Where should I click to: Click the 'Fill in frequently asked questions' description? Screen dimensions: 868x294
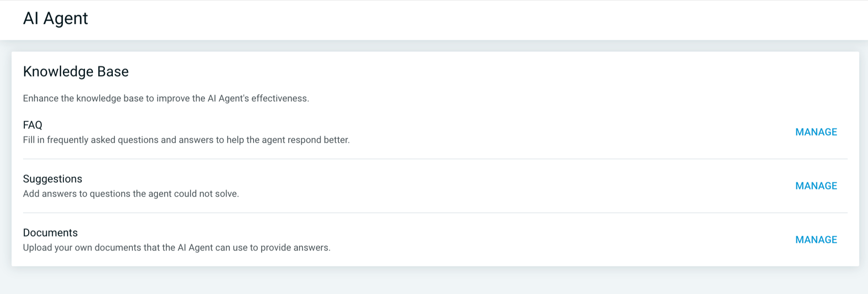186,140
